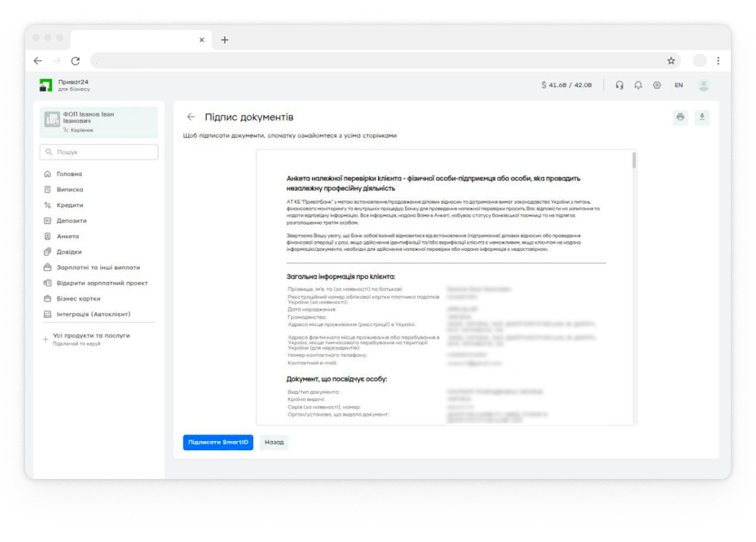The image size is (756, 542).
Task: Expand Усі продукти та послуги
Action: (91, 336)
